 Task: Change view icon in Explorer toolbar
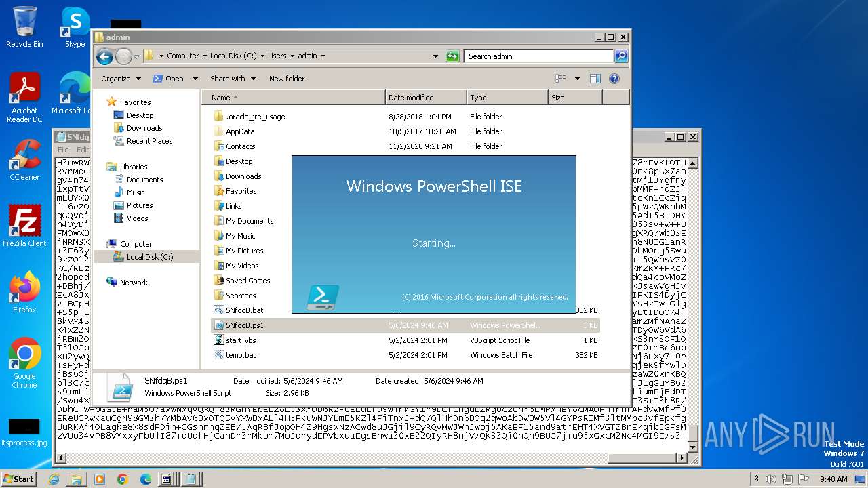(561, 79)
